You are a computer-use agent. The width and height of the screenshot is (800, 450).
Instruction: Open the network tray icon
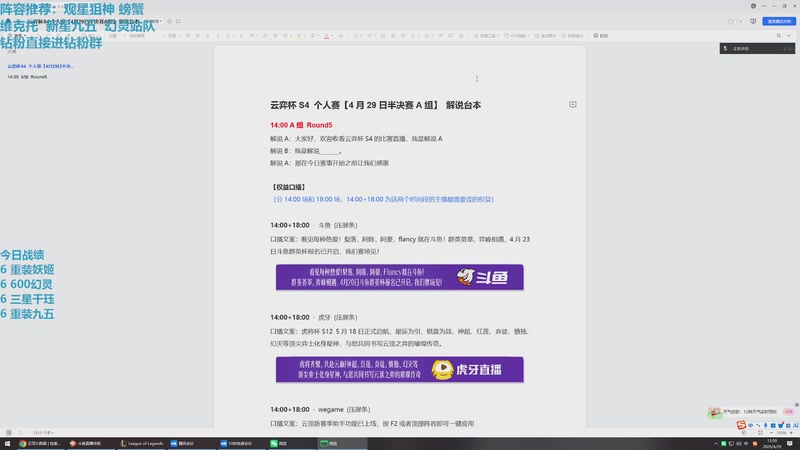(731, 443)
